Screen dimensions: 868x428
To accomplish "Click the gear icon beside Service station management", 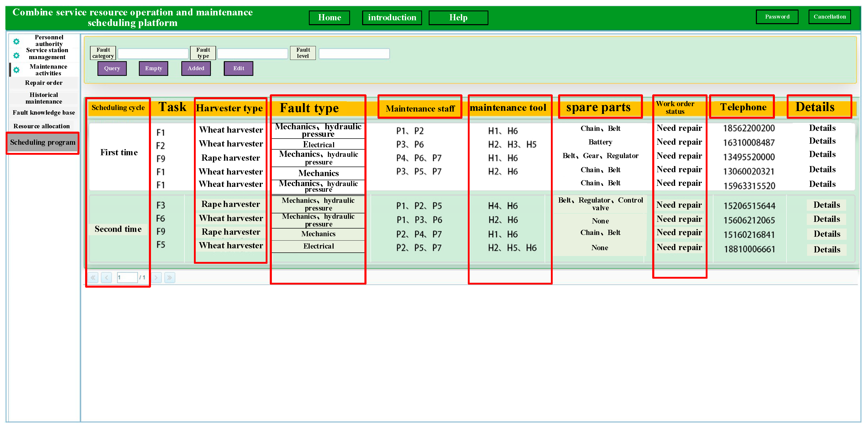I will pyautogui.click(x=16, y=55).
